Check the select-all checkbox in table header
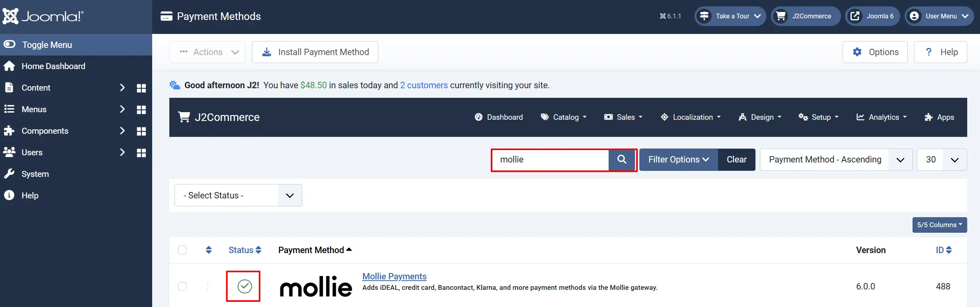 182,250
